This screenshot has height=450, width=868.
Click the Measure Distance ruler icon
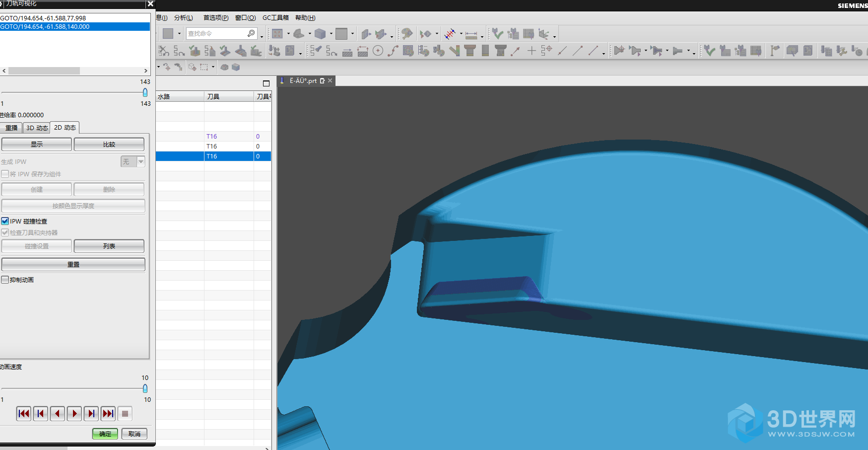471,34
